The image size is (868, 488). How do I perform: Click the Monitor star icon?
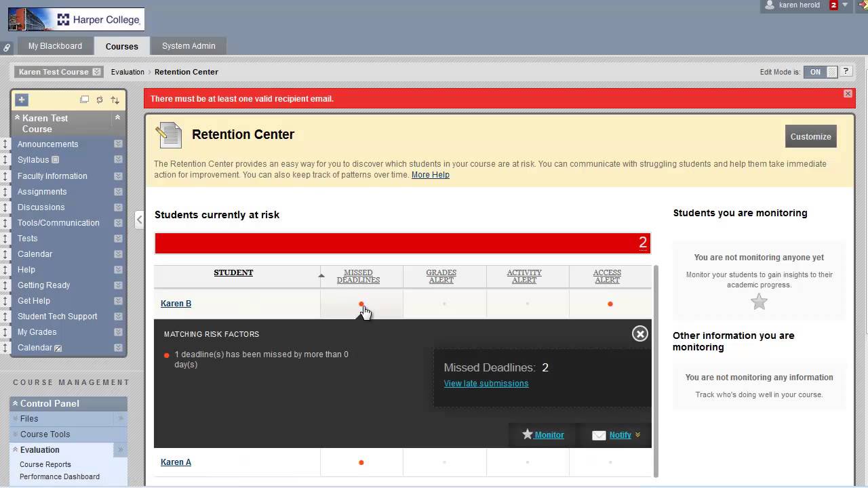coord(528,434)
